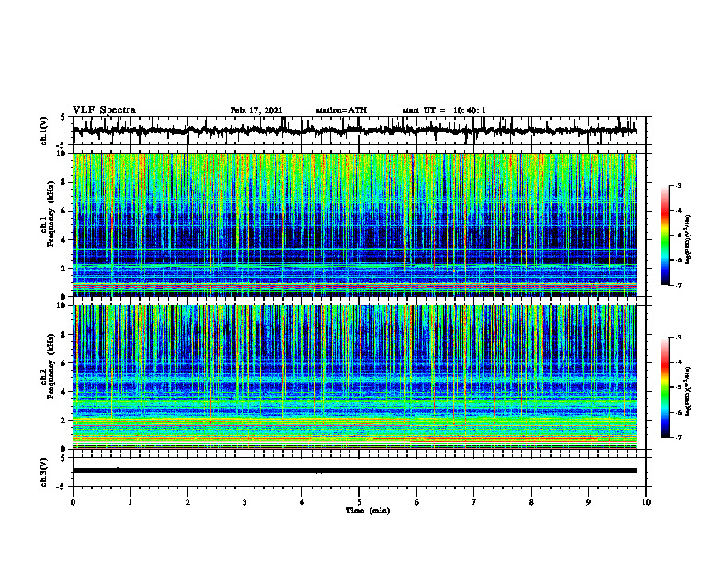The width and height of the screenshot is (728, 563).
Task: Click the "-3" tick on ch.1 colorbar
Action: point(678,186)
